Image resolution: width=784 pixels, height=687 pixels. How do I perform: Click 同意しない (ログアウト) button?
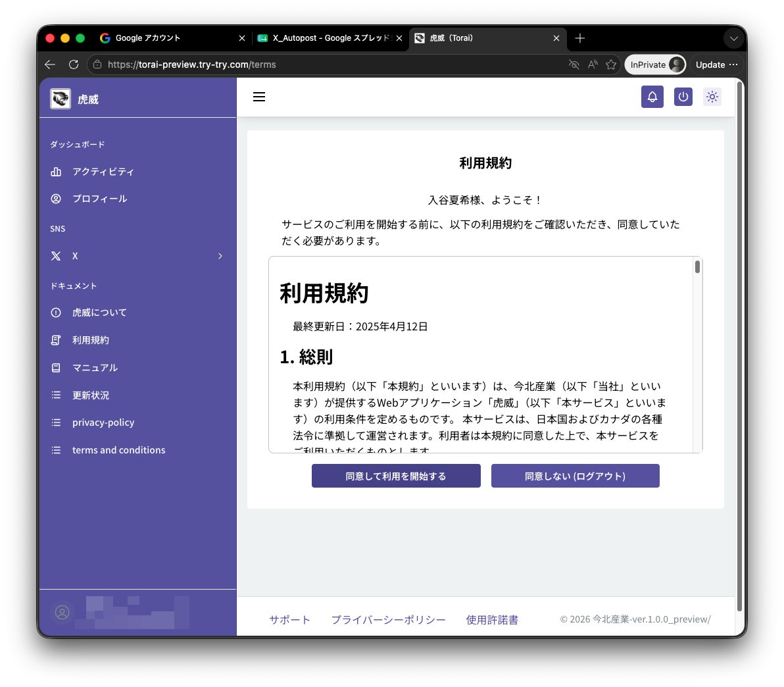click(x=575, y=476)
